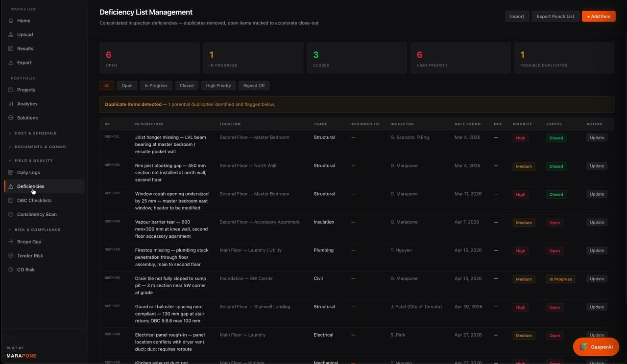Click the Scope Gap arrow icon

coord(11,242)
